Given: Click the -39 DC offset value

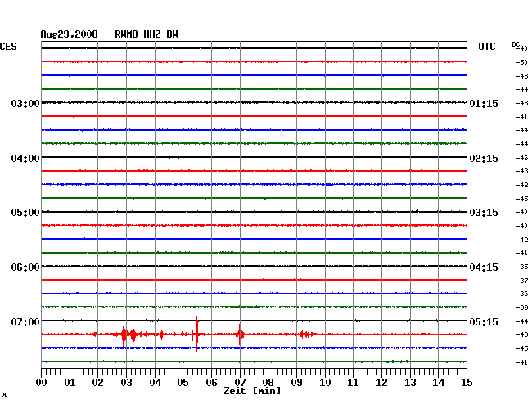Looking at the screenshot, I should [522, 307].
